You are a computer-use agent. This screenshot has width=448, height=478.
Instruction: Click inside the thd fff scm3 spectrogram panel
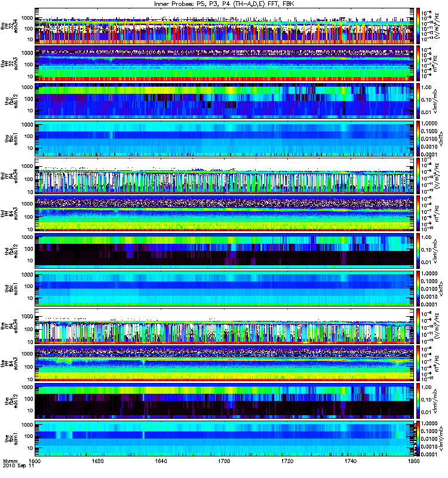(x=224, y=213)
